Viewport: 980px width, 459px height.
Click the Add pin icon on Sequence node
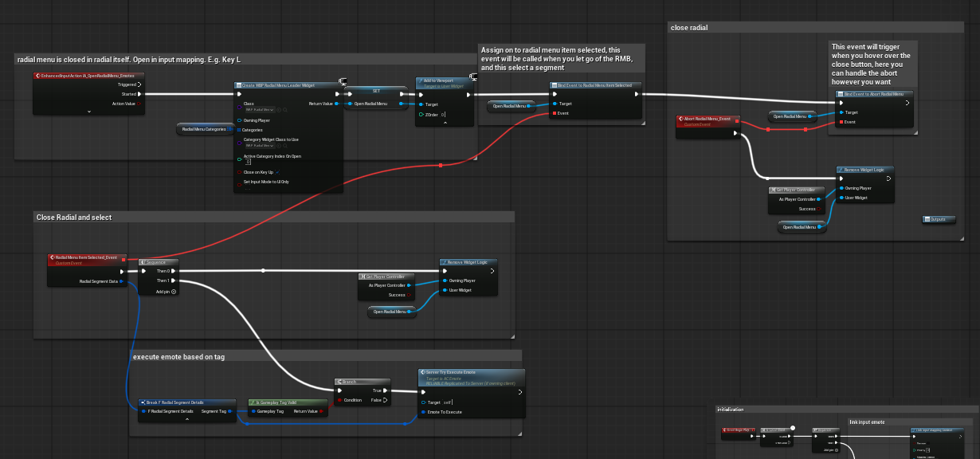[x=174, y=292]
